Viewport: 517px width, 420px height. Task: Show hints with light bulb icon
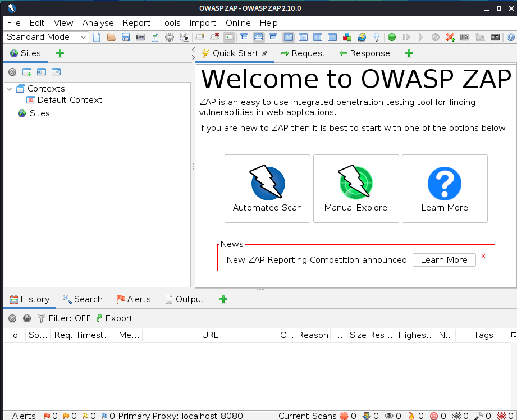coord(377,37)
